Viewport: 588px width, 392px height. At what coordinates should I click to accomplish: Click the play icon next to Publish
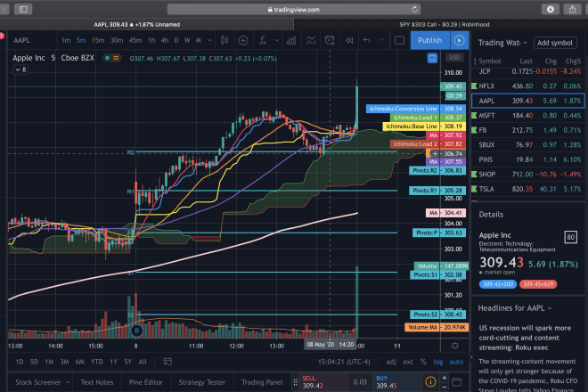(460, 40)
